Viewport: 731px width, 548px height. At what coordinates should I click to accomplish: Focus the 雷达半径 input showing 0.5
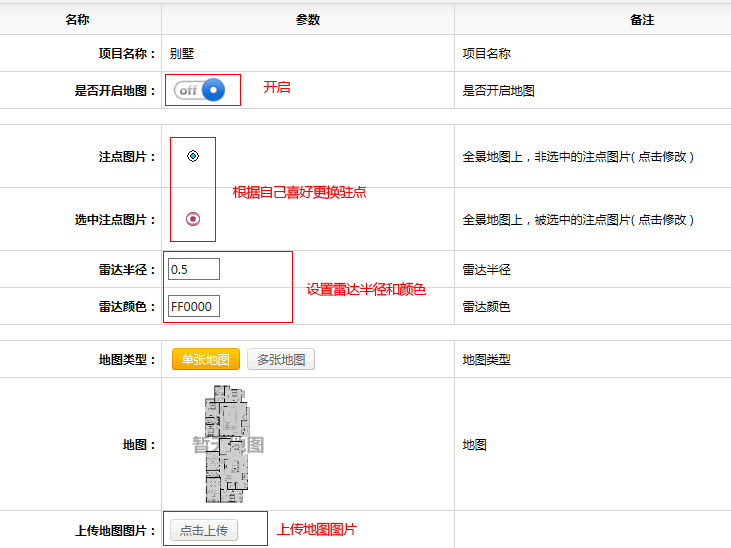[194, 270]
